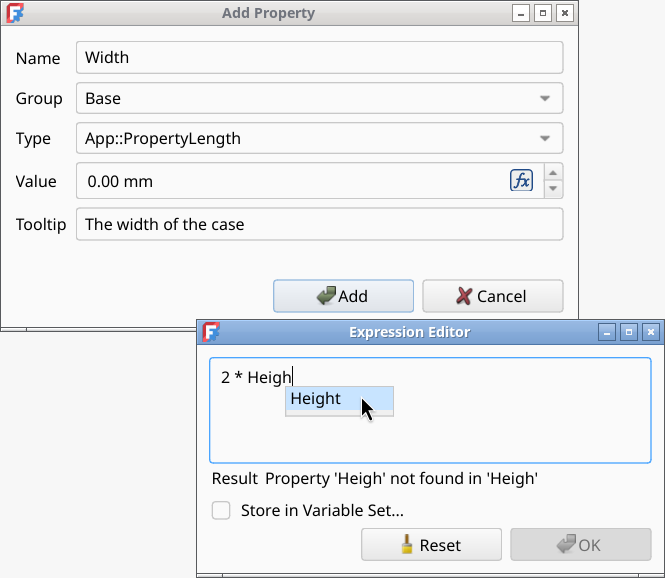The image size is (665, 578).
Task: Close the Add Property dialog
Action: [565, 14]
